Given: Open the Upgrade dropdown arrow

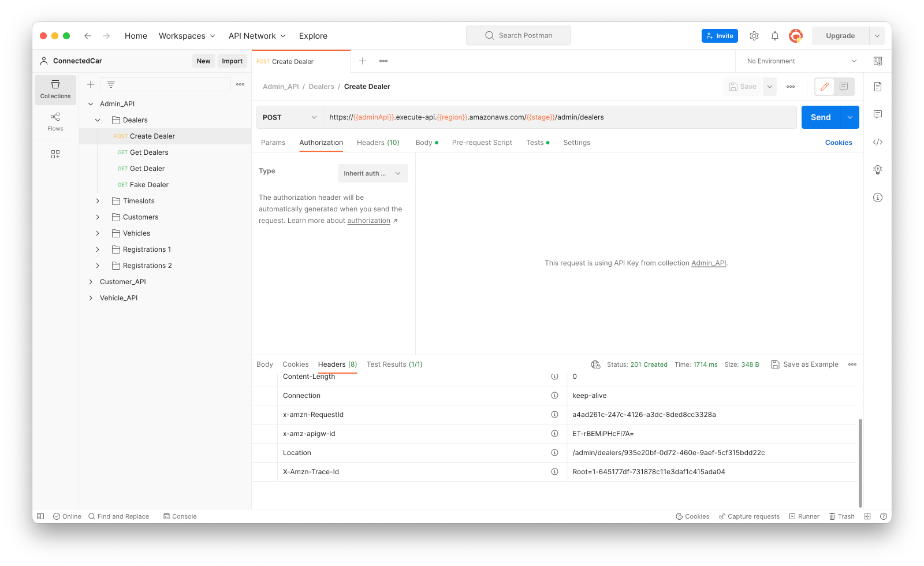Looking at the screenshot, I should pyautogui.click(x=877, y=36).
